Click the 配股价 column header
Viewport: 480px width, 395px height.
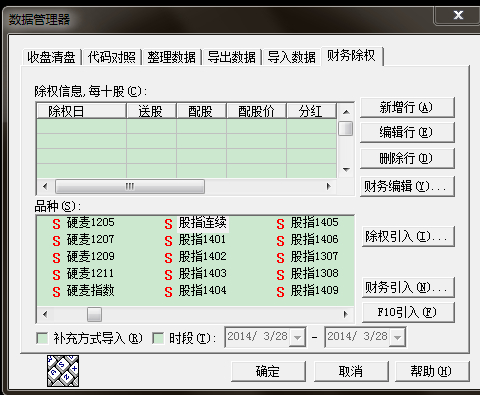click(256, 111)
